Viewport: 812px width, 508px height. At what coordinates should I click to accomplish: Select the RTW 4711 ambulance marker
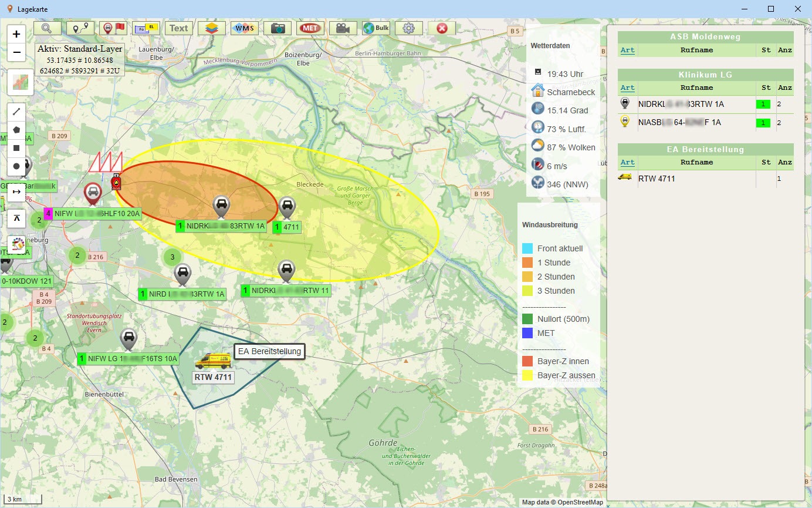pos(213,361)
